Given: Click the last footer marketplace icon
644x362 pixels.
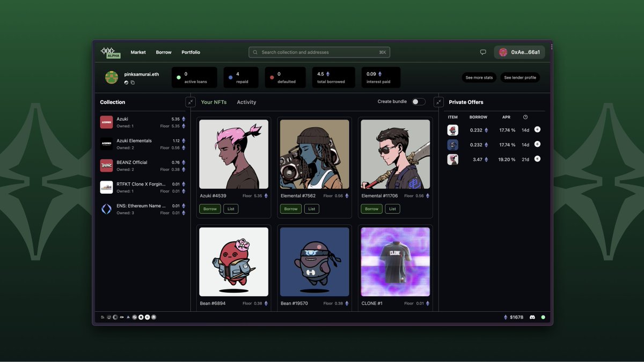Looking at the screenshot, I should tap(153, 317).
